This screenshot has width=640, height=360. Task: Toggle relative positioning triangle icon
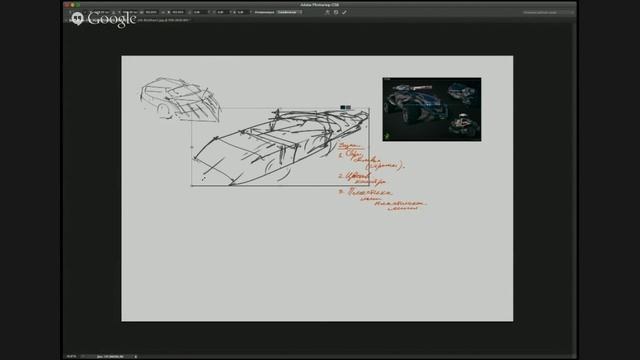(114, 12)
